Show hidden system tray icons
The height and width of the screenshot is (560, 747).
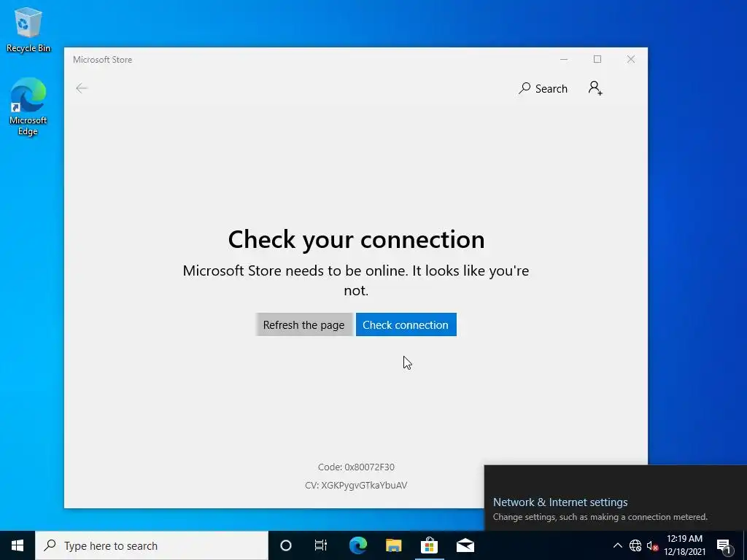[617, 545]
